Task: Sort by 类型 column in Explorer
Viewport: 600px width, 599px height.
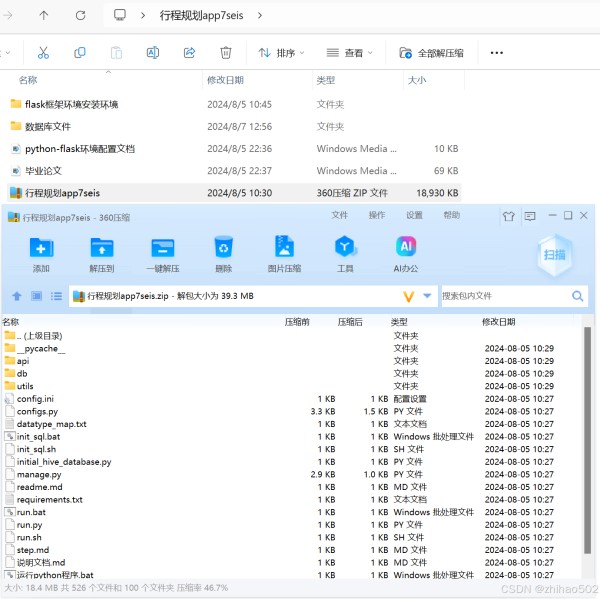Action: [x=326, y=80]
